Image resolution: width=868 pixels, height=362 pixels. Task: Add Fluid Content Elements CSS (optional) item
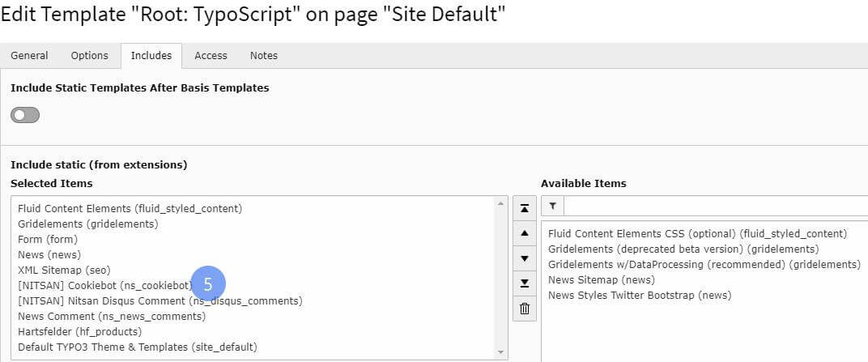(697, 233)
